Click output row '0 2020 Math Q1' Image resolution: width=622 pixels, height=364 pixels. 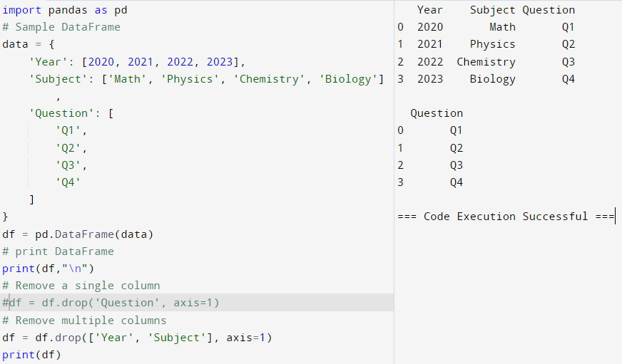(486, 27)
